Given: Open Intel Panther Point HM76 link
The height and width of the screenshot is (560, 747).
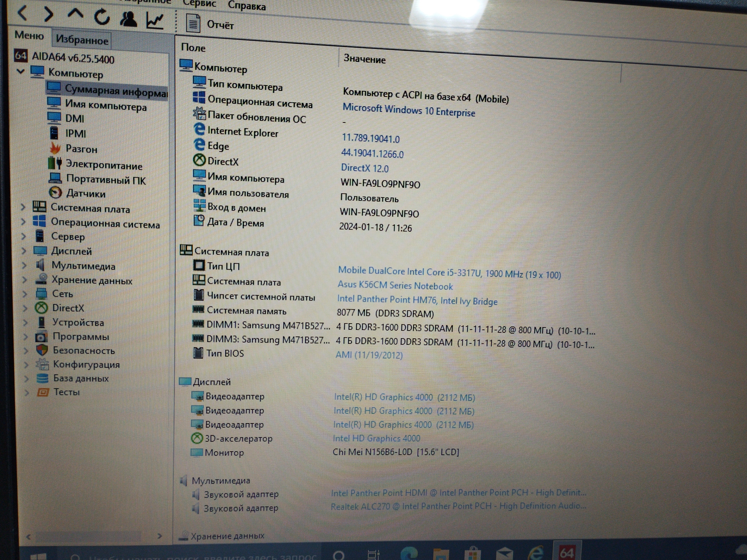Looking at the screenshot, I should click(417, 300).
